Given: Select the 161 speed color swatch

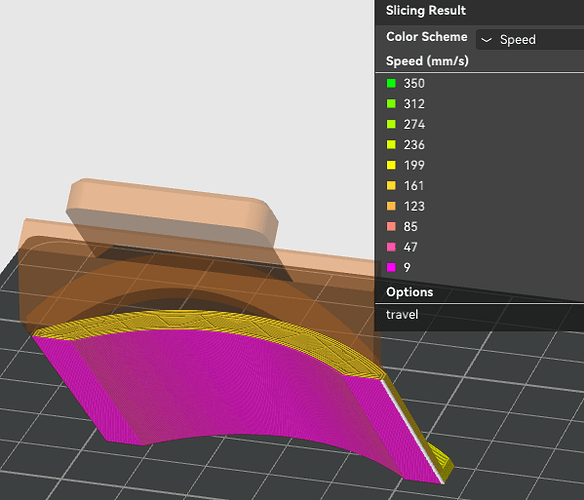Looking at the screenshot, I should (391, 186).
